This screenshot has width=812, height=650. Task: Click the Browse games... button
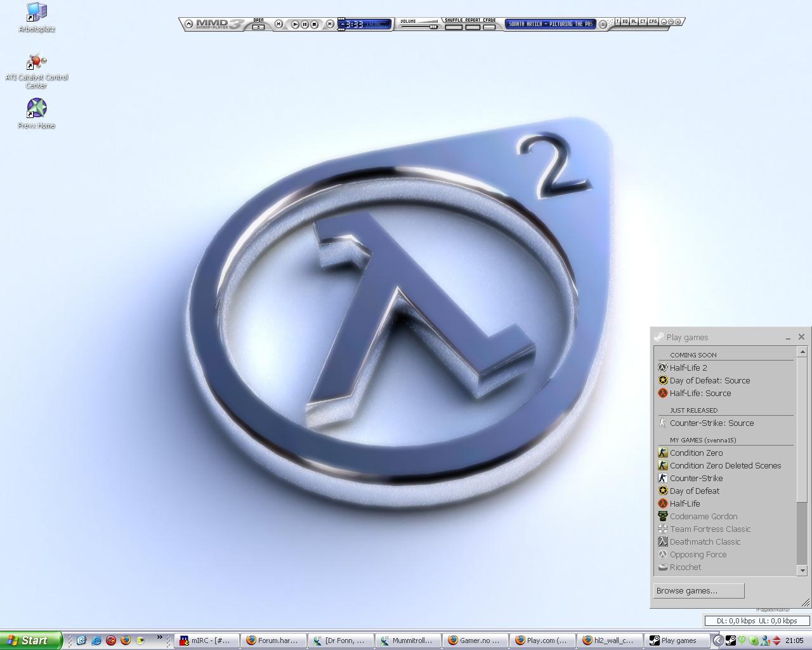(698, 591)
